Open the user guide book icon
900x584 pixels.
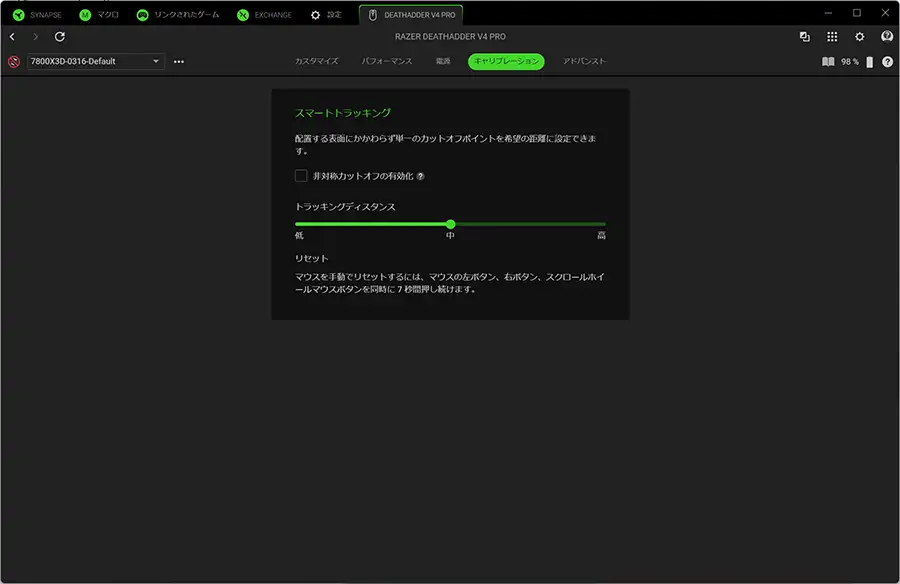point(828,61)
